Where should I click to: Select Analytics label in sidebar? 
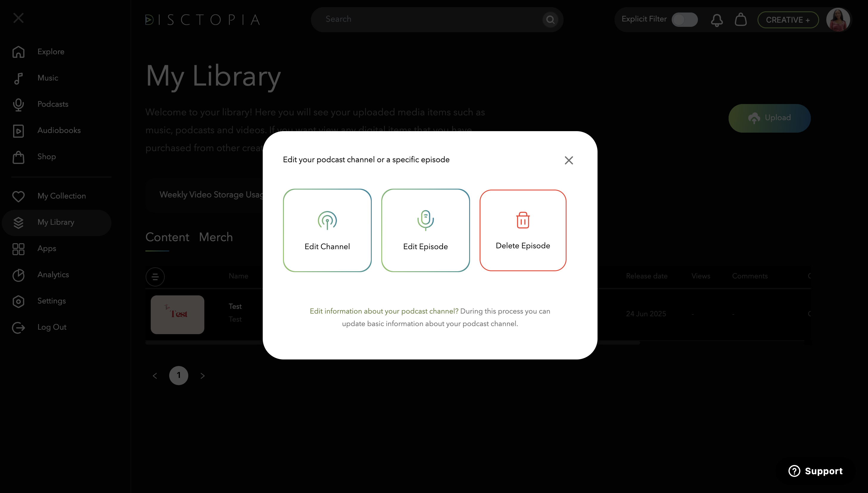click(x=53, y=275)
